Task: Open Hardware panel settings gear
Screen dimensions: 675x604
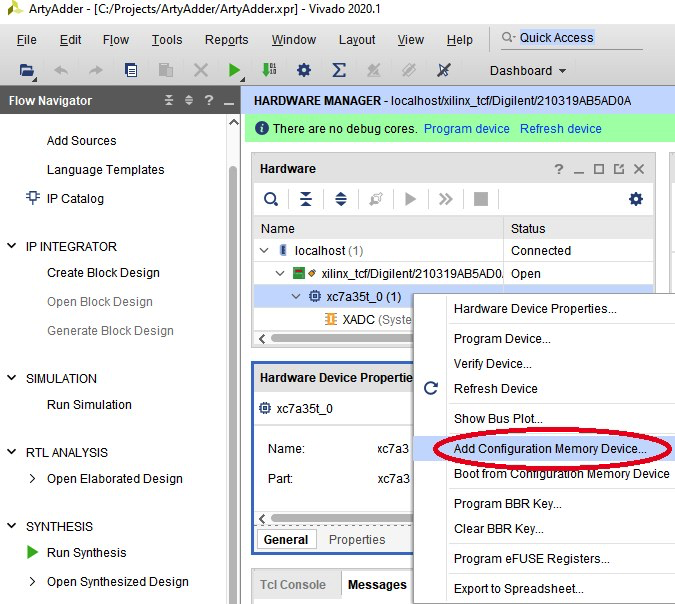Action: 636,199
